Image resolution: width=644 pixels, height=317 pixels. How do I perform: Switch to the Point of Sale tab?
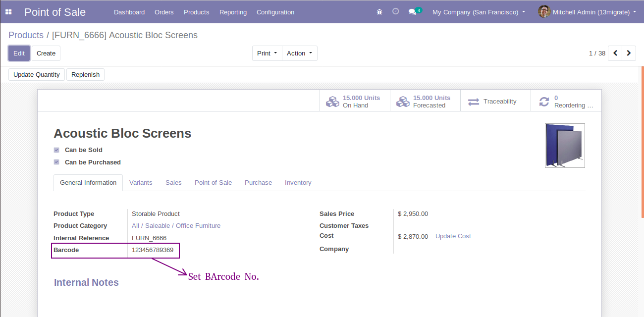[213, 183]
